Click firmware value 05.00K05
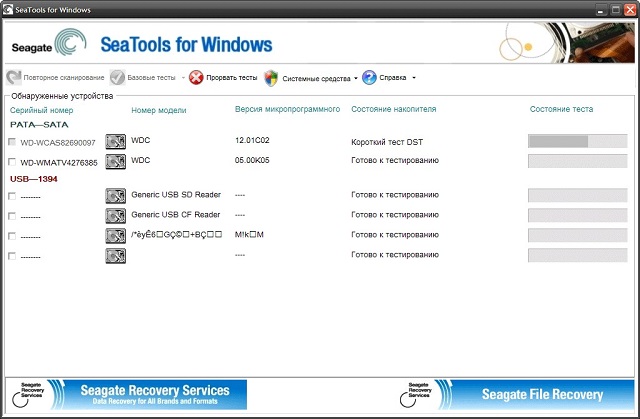 [x=252, y=160]
